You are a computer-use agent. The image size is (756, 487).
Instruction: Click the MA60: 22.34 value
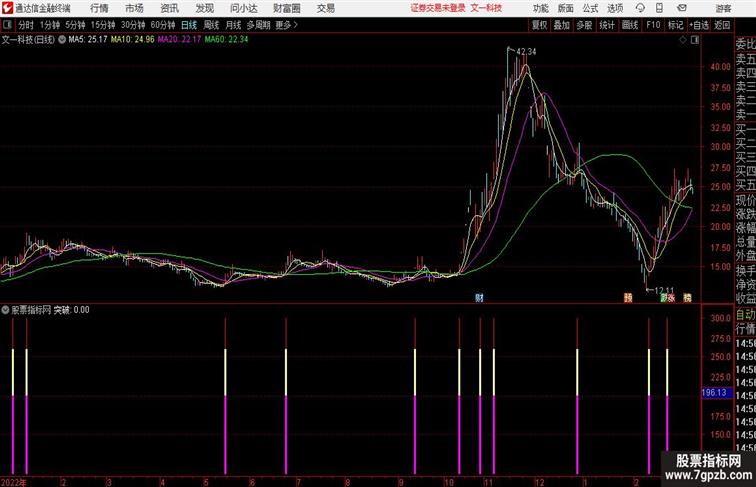226,40
